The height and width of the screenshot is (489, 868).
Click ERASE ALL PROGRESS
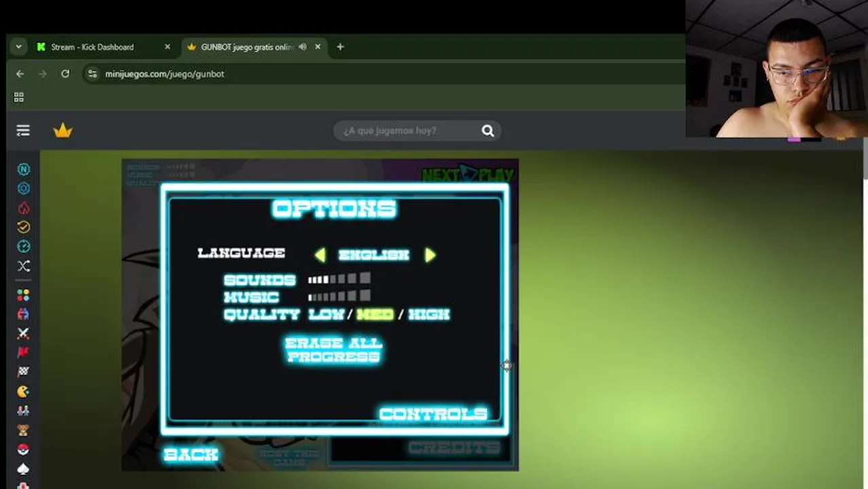(333, 350)
